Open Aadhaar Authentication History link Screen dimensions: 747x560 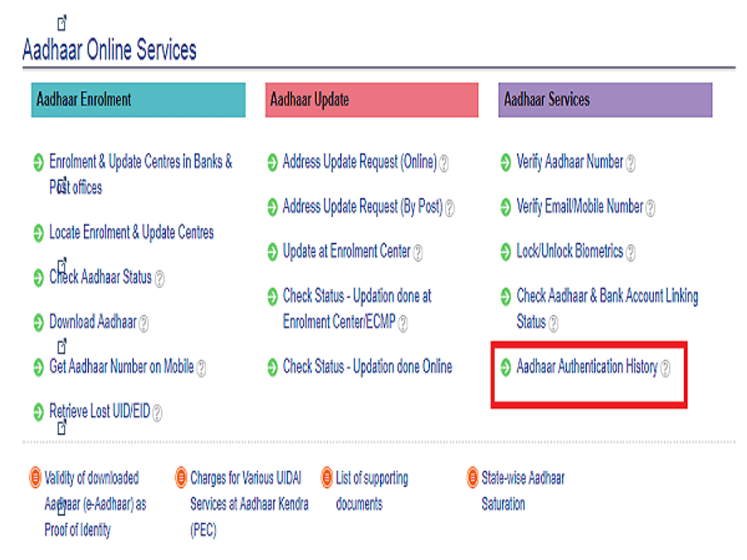click(587, 366)
